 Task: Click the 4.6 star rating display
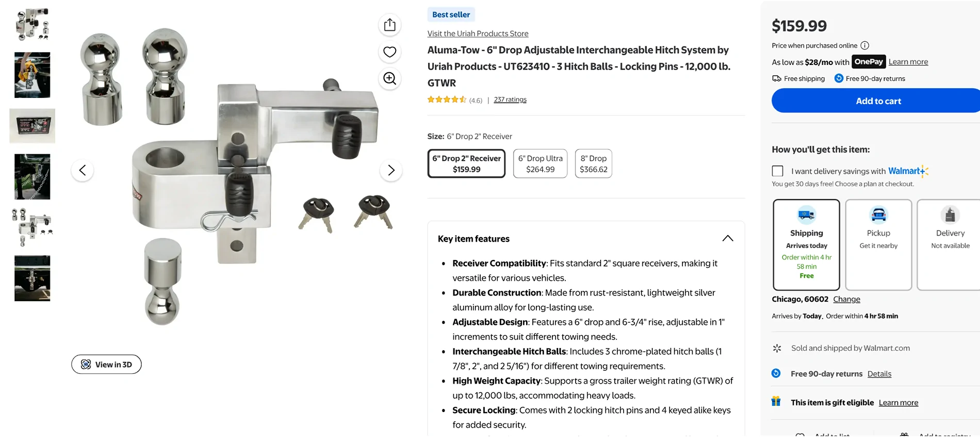(448, 99)
